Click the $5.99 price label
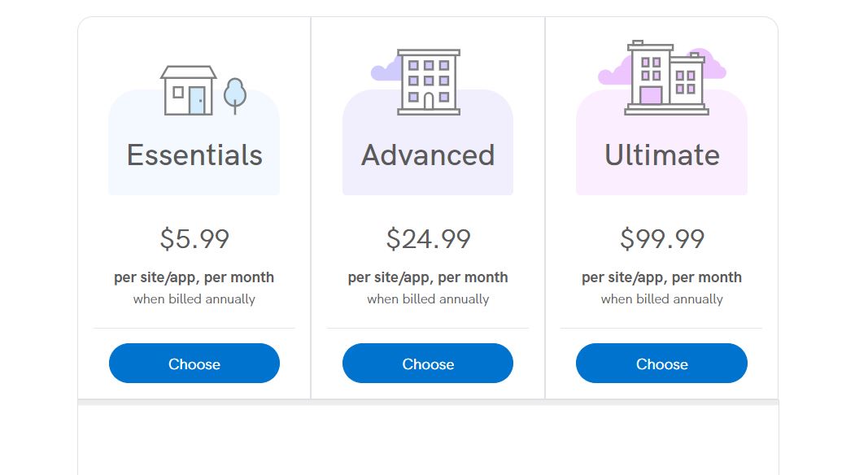This screenshot has width=868, height=475. click(194, 238)
